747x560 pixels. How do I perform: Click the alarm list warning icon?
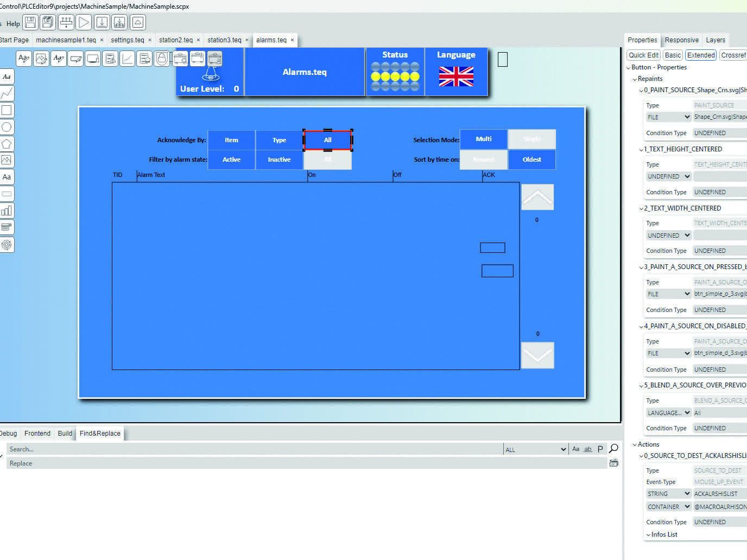110,59
